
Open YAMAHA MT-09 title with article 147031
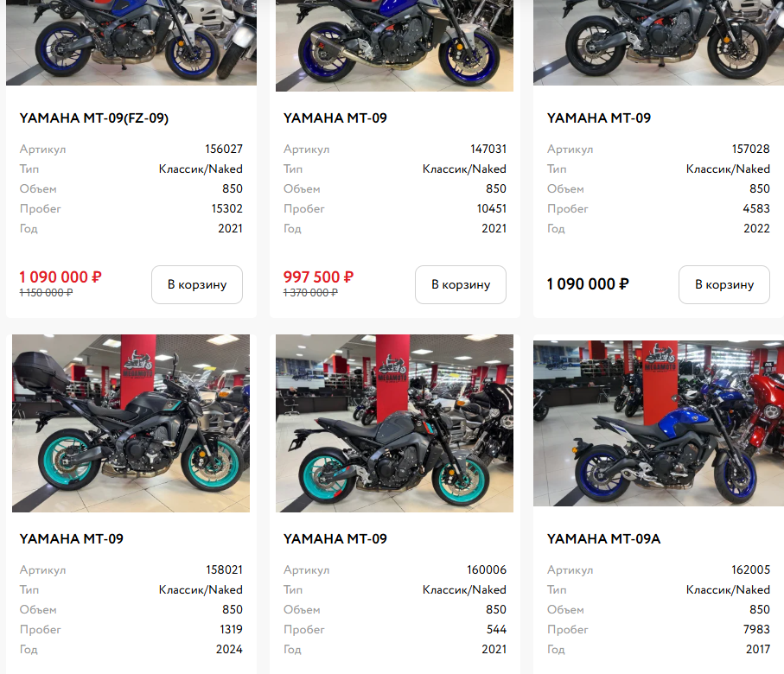coord(335,118)
